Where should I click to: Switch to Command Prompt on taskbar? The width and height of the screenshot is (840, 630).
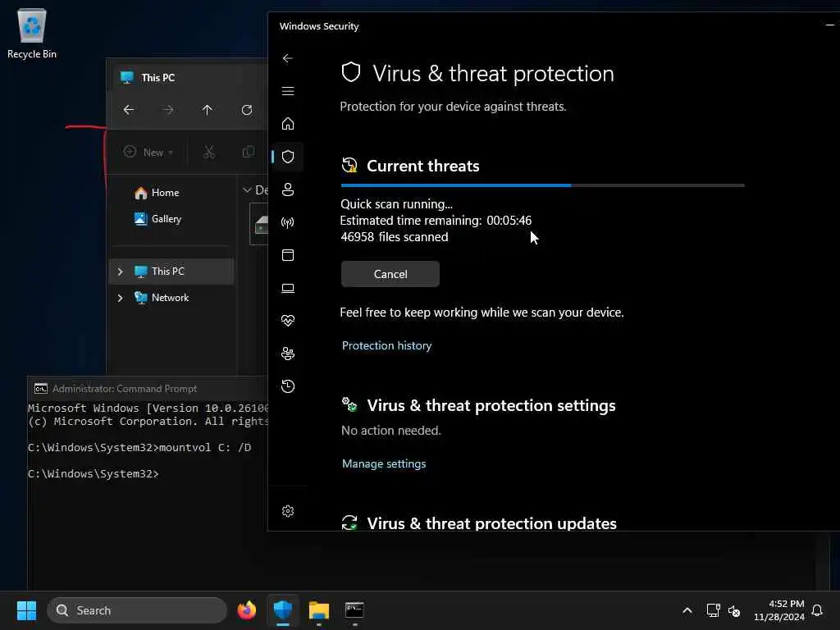[354, 610]
